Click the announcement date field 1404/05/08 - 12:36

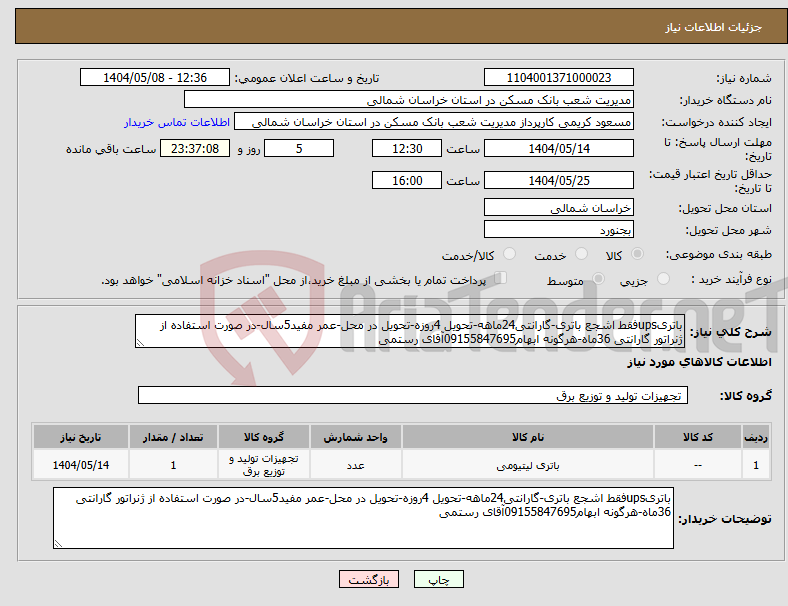155,77
